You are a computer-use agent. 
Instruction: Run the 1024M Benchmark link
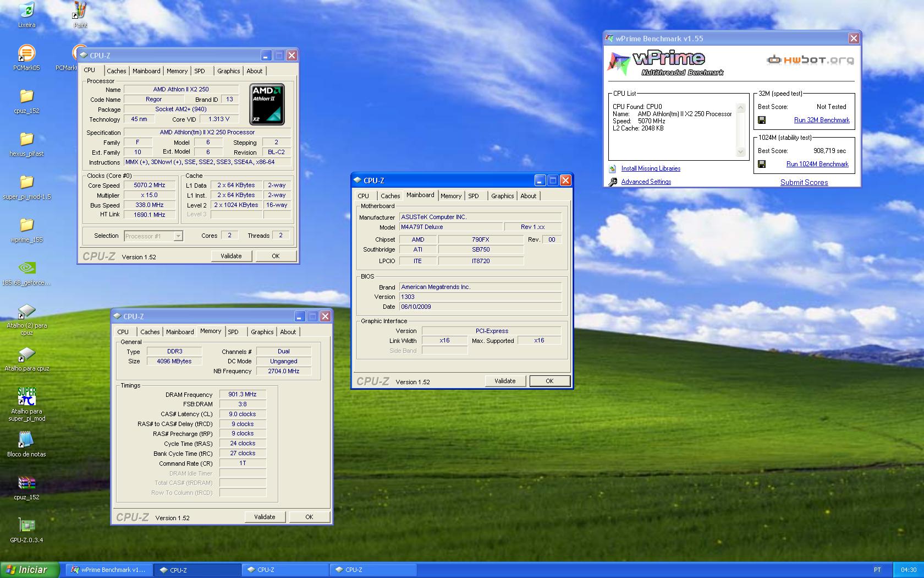click(817, 164)
